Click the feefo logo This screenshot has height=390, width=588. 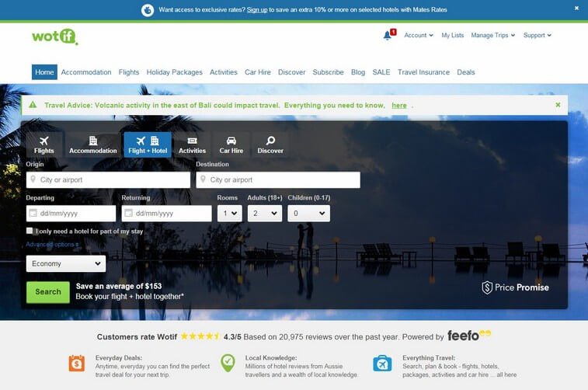[x=468, y=335]
